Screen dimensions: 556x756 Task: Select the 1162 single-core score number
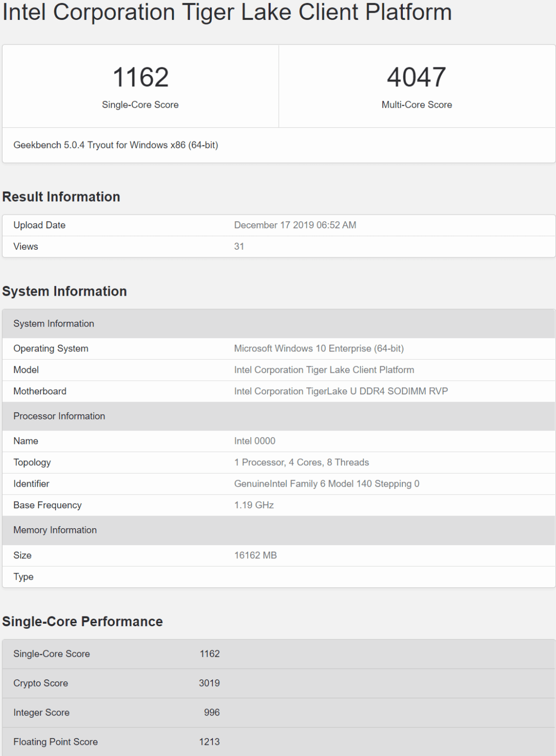tap(140, 78)
